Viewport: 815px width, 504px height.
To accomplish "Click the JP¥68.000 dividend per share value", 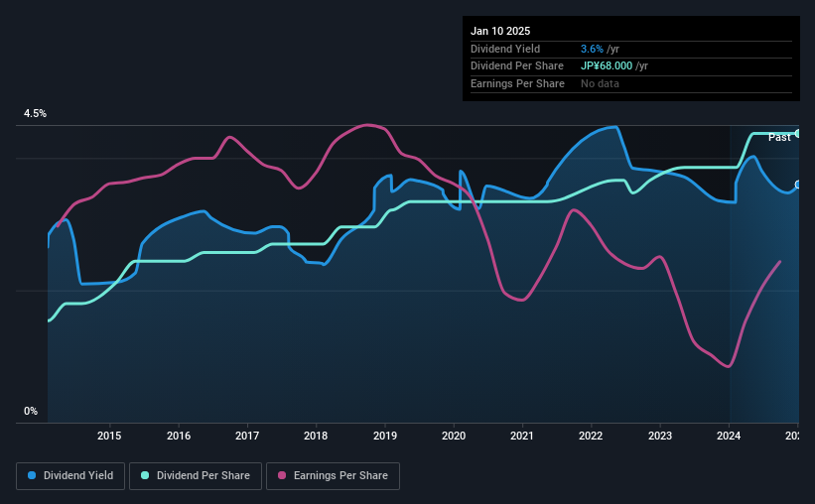I will [x=607, y=66].
